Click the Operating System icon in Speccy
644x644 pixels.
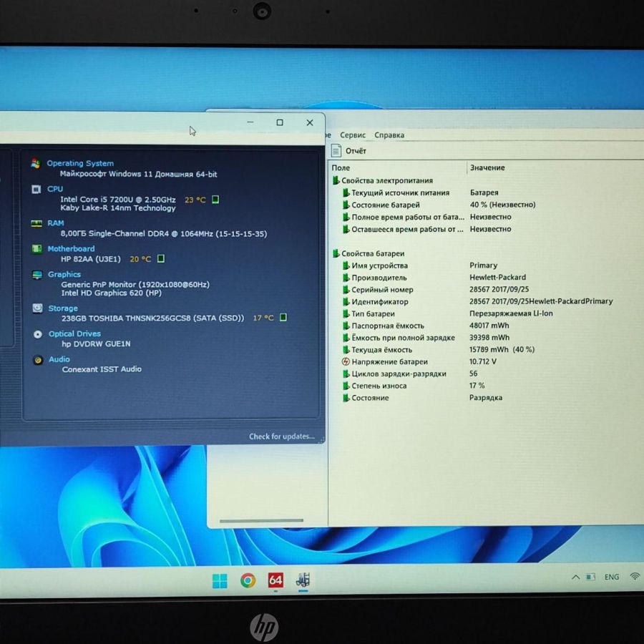coord(36,163)
